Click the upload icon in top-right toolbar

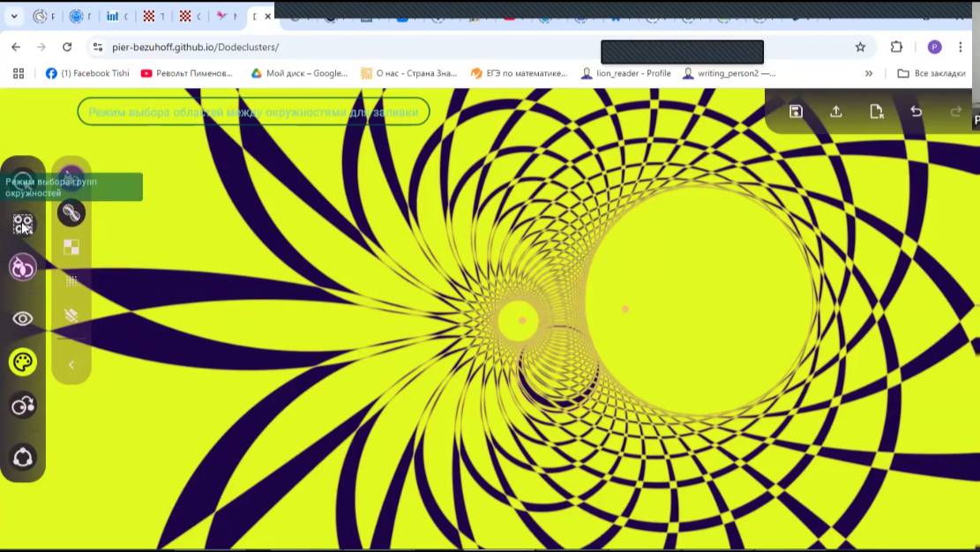[x=835, y=111]
